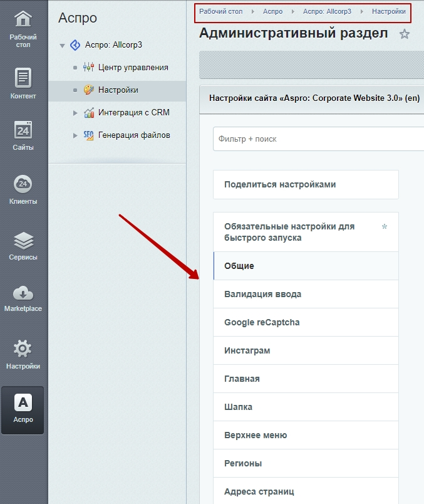Go to Аспро: Allcorp3 breadcrumb link
The width and height of the screenshot is (424, 504).
327,11
